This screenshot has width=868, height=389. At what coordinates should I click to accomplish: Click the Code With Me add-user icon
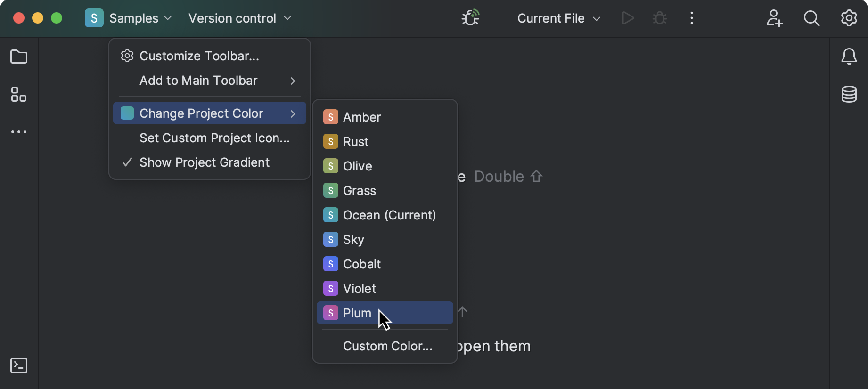click(x=774, y=18)
